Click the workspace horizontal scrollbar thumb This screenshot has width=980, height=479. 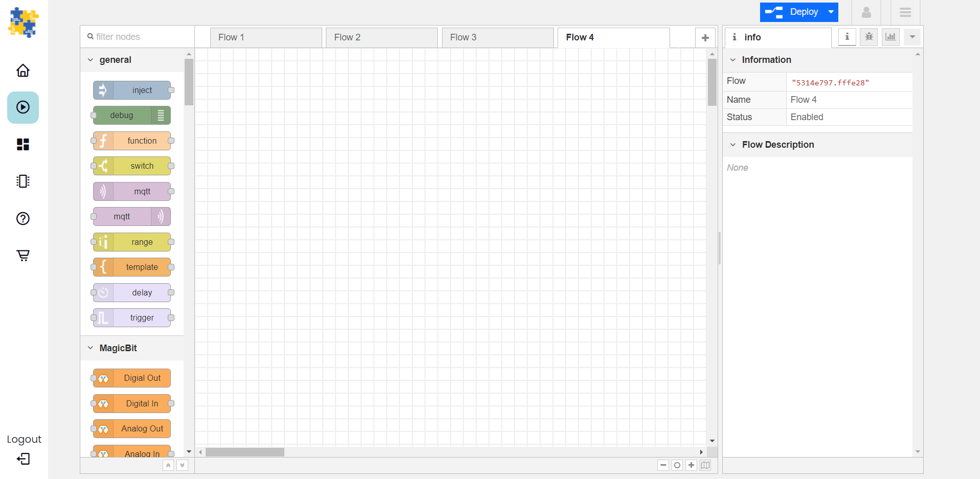click(x=245, y=452)
